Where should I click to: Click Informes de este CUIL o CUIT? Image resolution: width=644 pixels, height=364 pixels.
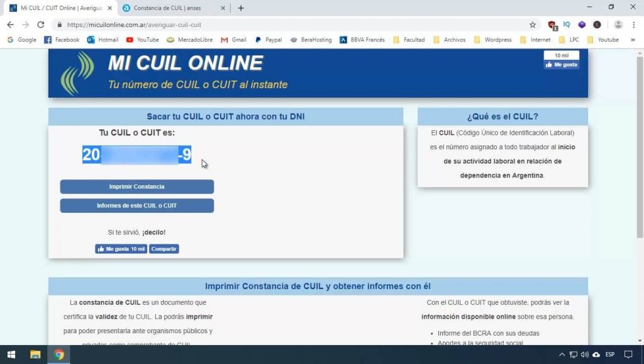point(136,205)
